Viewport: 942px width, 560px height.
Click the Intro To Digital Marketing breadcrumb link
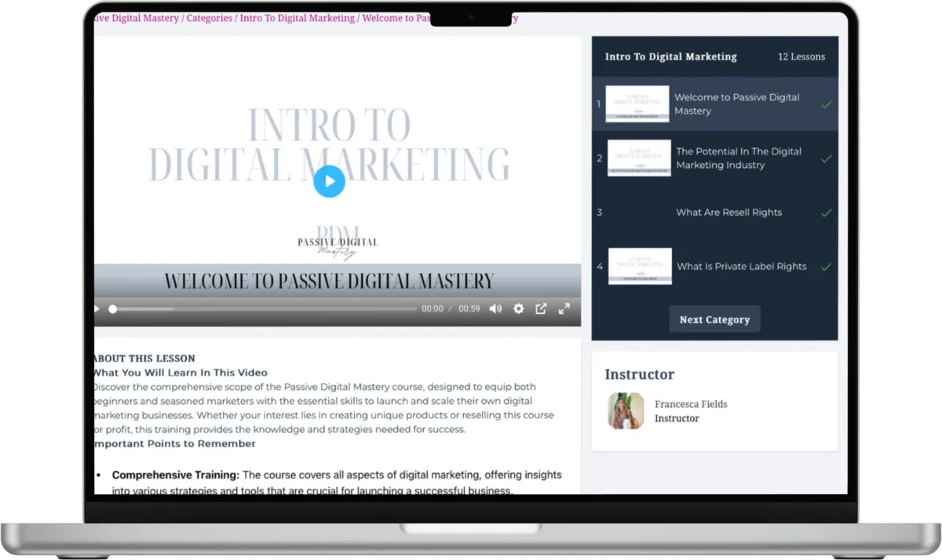click(298, 18)
